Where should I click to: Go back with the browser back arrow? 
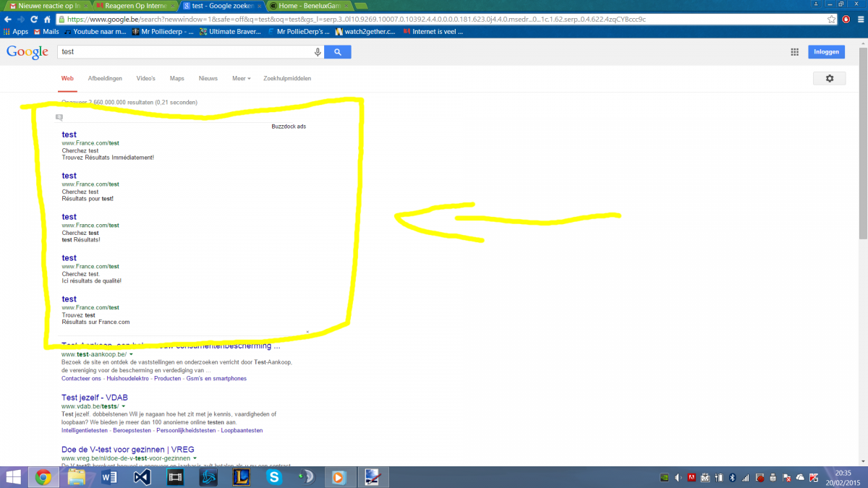click(x=9, y=20)
